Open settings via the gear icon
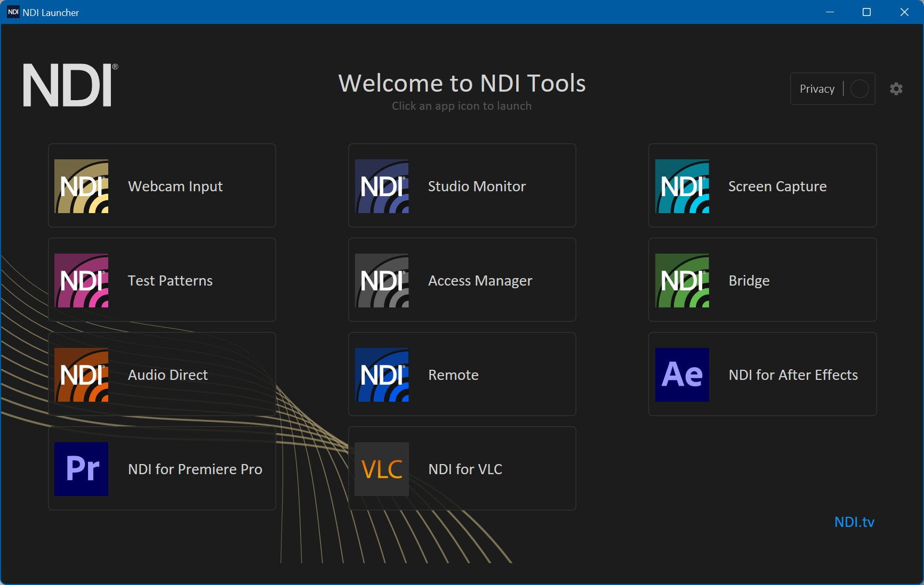The image size is (924, 585). coord(896,88)
